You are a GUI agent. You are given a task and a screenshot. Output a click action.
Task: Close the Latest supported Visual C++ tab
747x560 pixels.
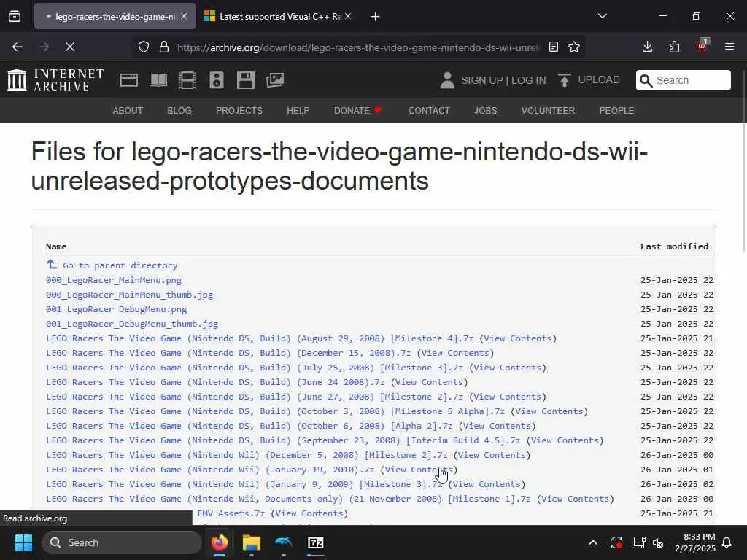click(x=348, y=16)
